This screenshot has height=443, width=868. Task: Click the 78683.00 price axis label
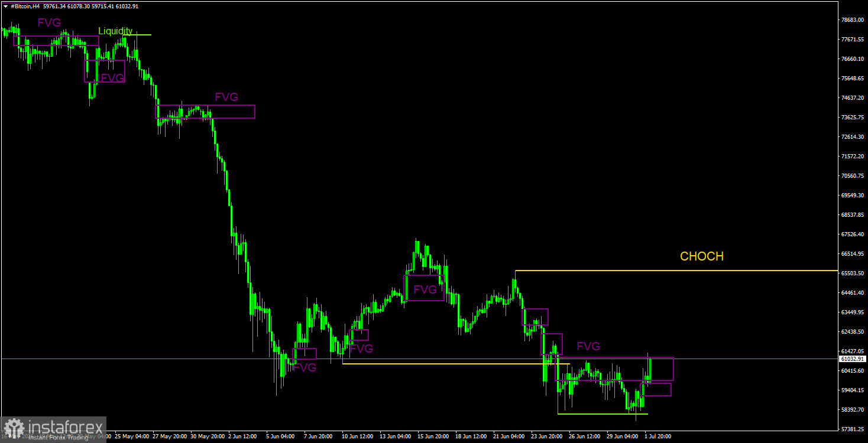(853, 19)
